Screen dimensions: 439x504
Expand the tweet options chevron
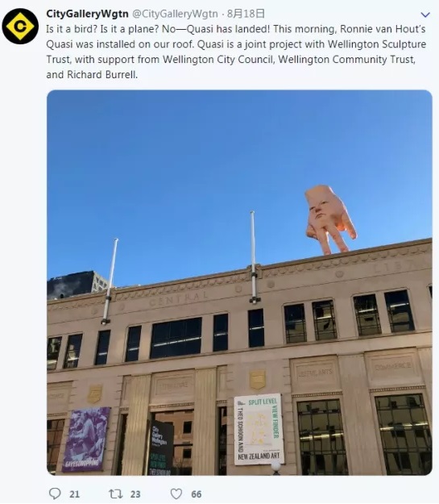tap(425, 15)
